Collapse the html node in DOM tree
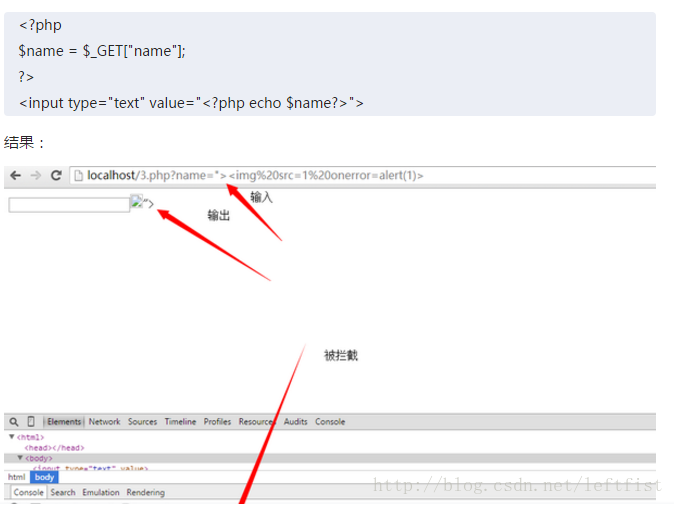The height and width of the screenshot is (505, 674). pos(12,437)
